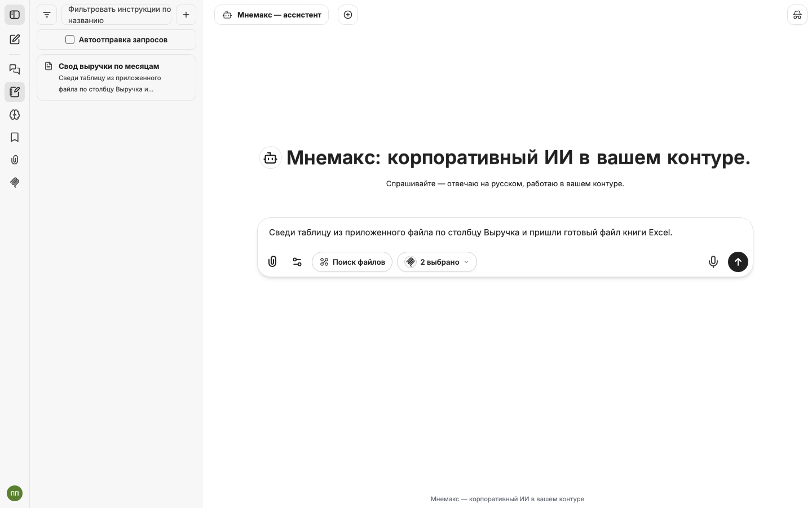Open tools settings sliders icon
812x508 pixels.
(x=297, y=262)
